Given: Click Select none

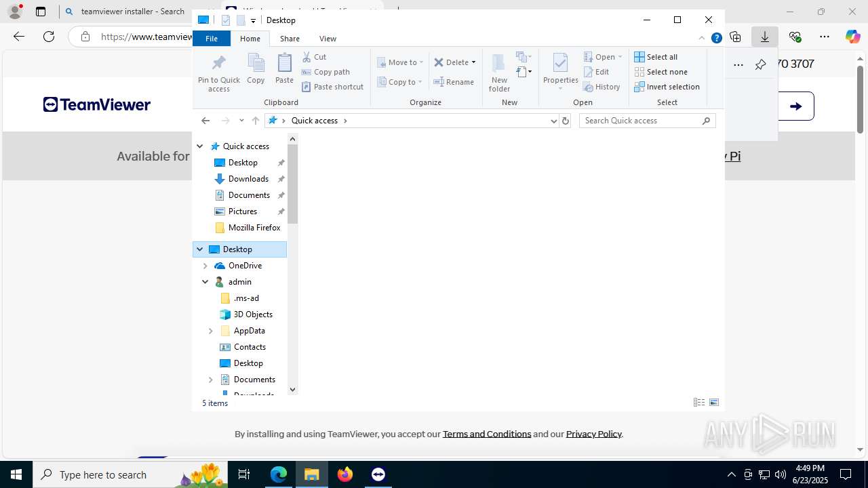Looking at the screenshot, I should (660, 72).
